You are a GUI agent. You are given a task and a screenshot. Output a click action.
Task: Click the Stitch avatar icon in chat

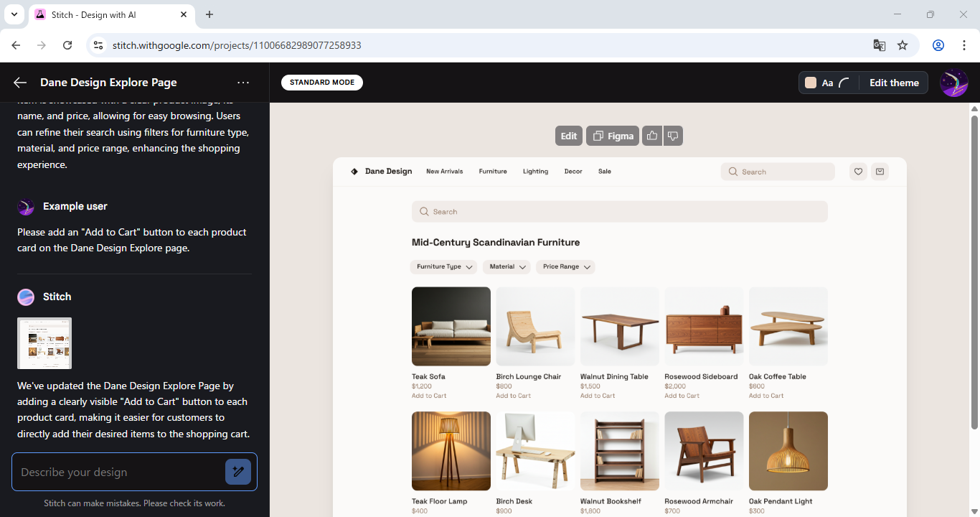click(26, 297)
